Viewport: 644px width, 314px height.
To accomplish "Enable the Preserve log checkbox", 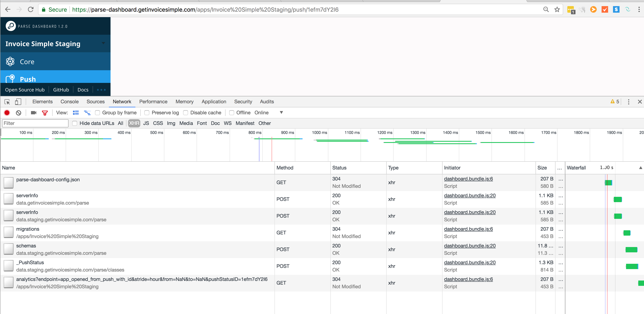I will [x=147, y=112].
